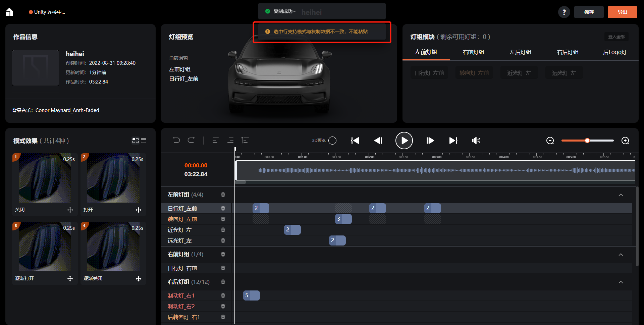Switch to the 右后灯组 tab

568,52
